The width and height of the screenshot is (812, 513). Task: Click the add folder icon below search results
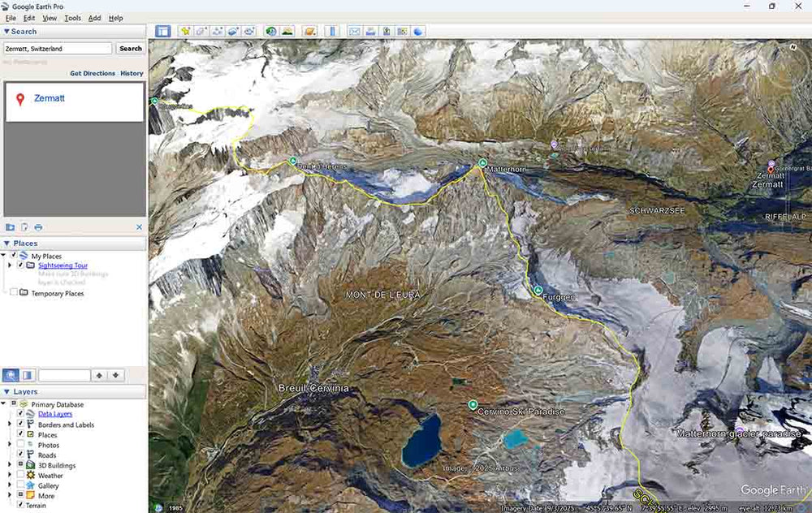coord(10,226)
